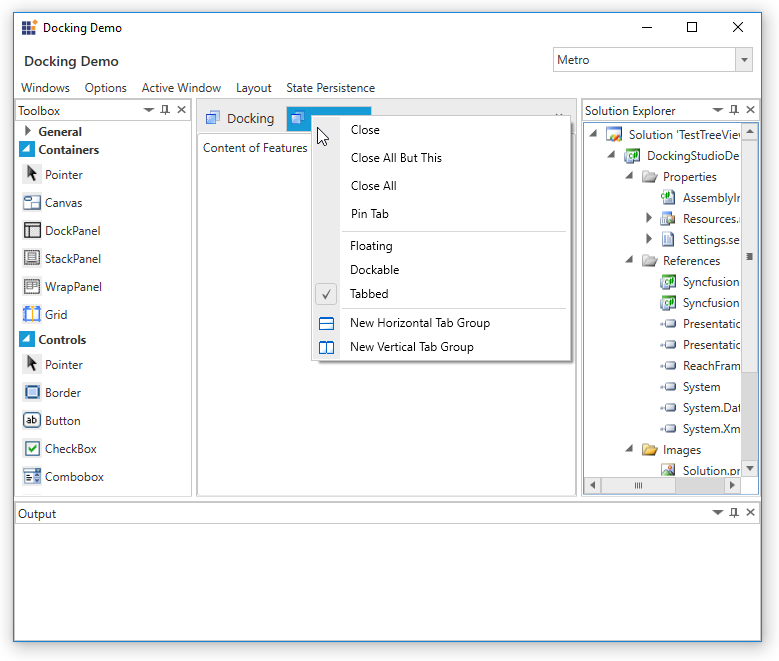The width and height of the screenshot is (779, 661).
Task: Pin the Toolbox panel with pushpin icon
Action: [165, 110]
